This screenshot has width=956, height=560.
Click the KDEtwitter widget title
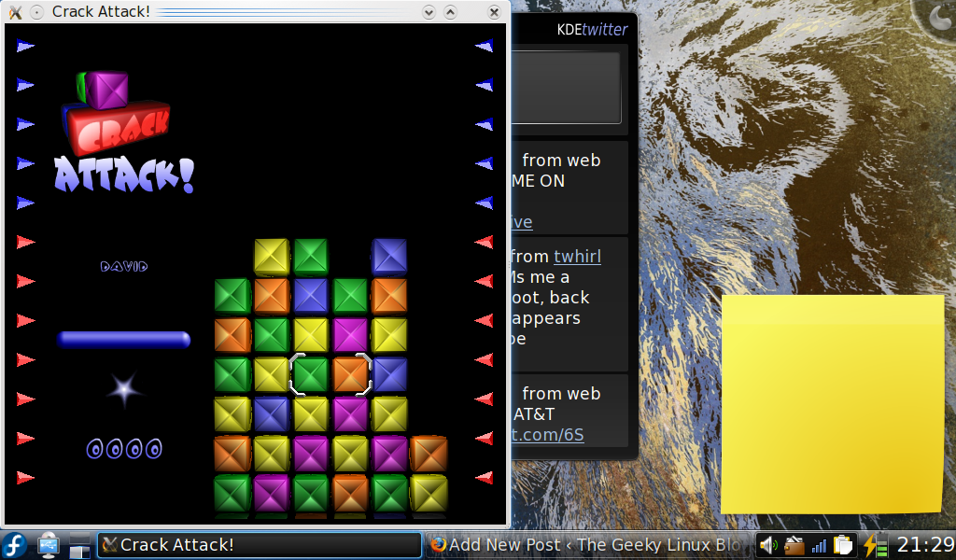pos(592,29)
